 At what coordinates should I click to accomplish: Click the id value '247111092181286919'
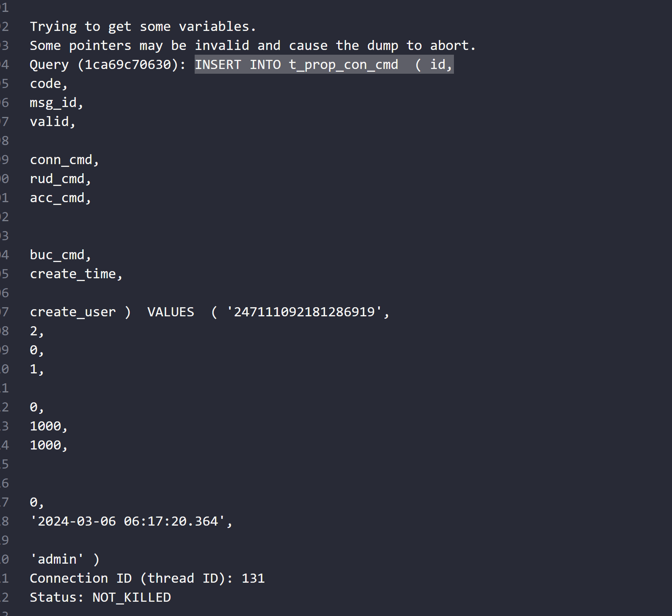point(304,312)
